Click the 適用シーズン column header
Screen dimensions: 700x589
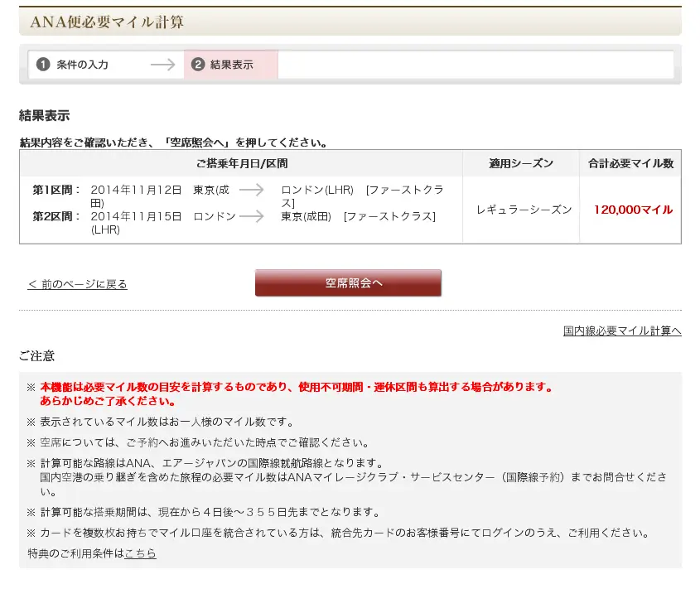point(521,164)
